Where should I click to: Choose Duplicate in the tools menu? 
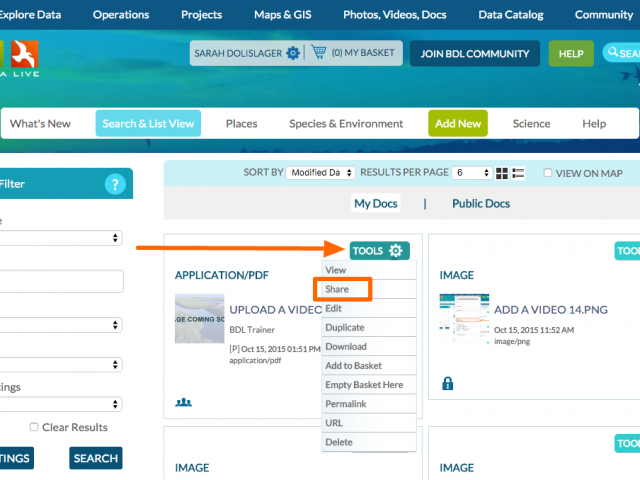tap(369, 328)
